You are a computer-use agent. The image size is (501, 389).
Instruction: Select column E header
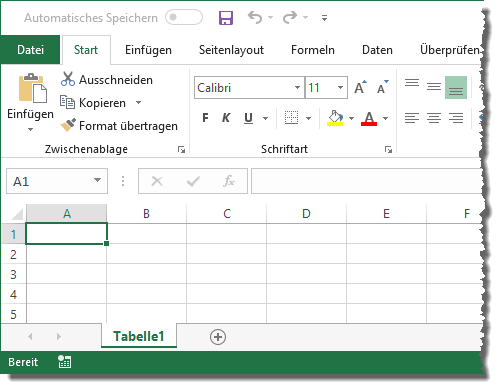coord(386,214)
